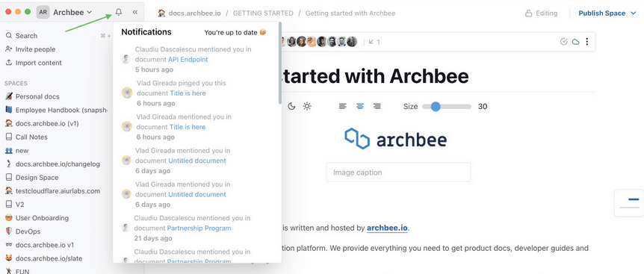
Task: Click docs.archbee.io breadcrumb
Action: (195, 13)
